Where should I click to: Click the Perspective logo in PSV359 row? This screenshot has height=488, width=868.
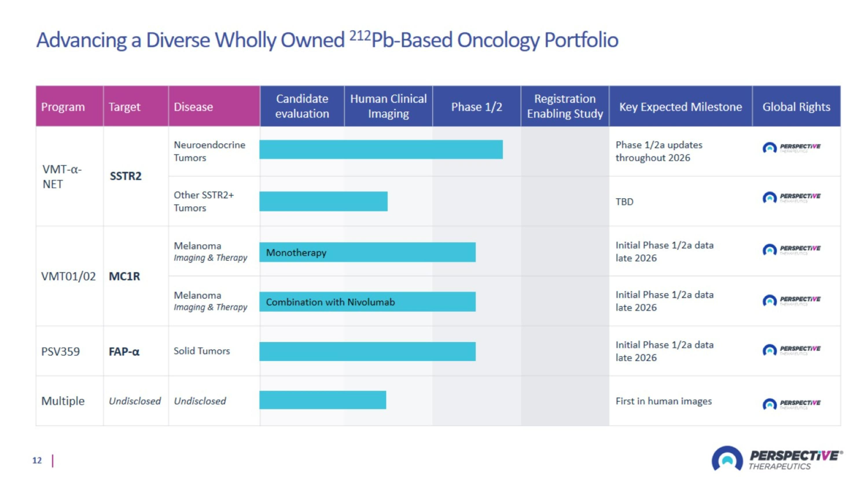pyautogui.click(x=791, y=350)
